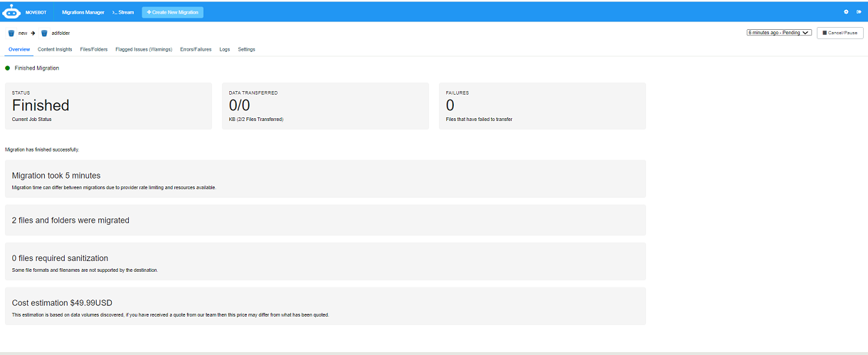Open the Stream menu item
The width and height of the screenshot is (868, 355).
click(123, 12)
